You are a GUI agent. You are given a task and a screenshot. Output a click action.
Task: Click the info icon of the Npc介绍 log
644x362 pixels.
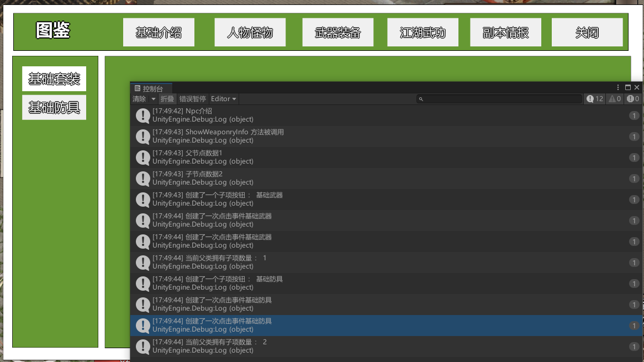pyautogui.click(x=142, y=116)
